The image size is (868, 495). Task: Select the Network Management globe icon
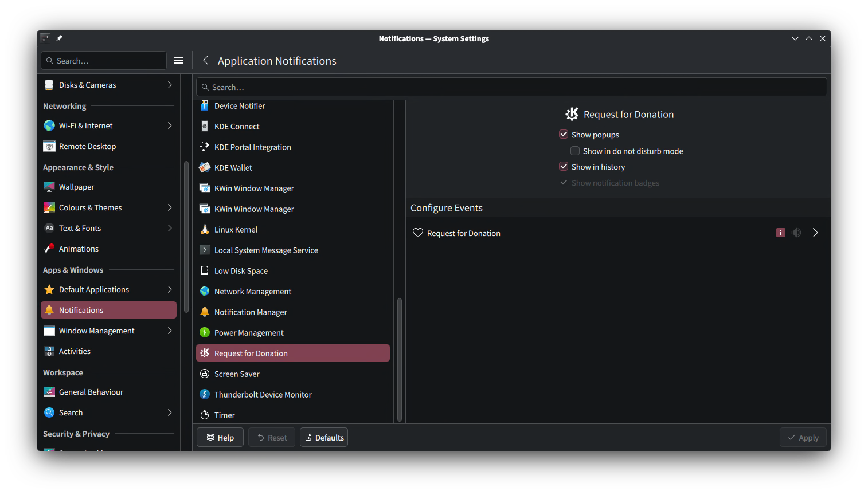(x=205, y=292)
